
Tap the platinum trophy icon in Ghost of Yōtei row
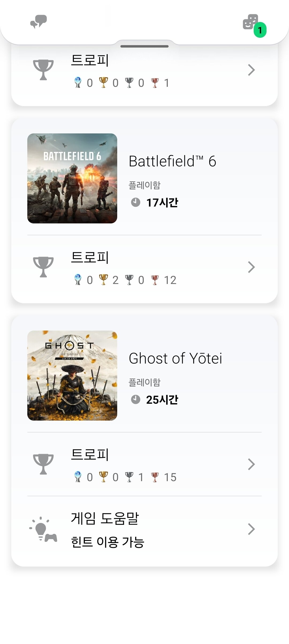(x=78, y=477)
